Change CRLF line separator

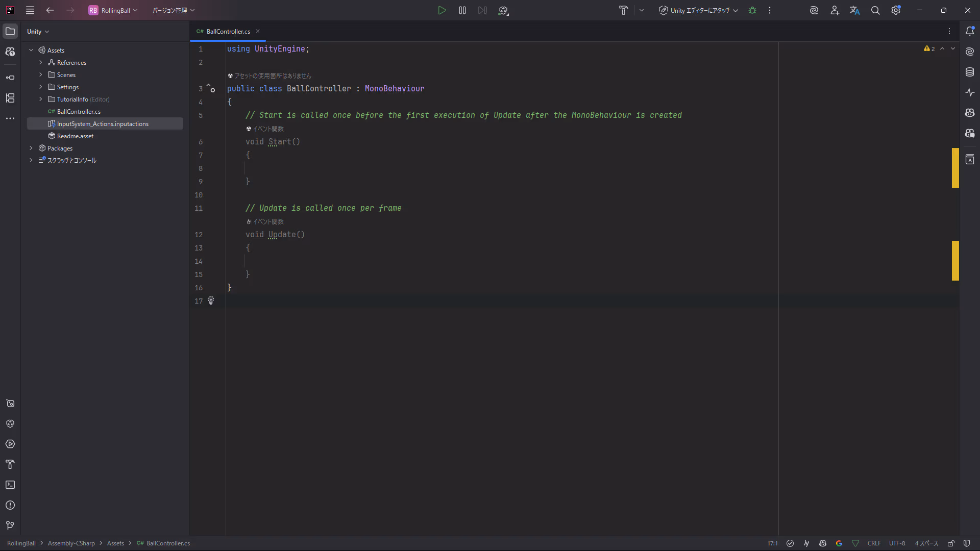coord(874,543)
